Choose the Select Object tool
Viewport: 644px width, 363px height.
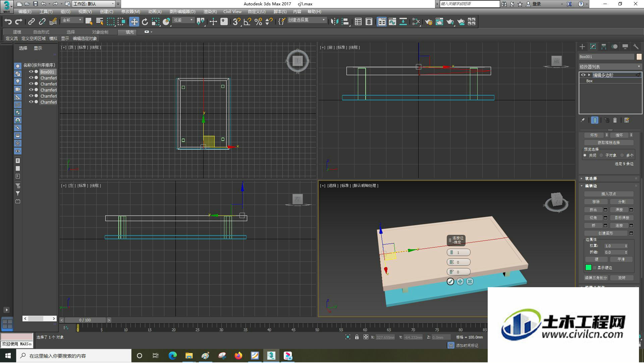[89, 22]
